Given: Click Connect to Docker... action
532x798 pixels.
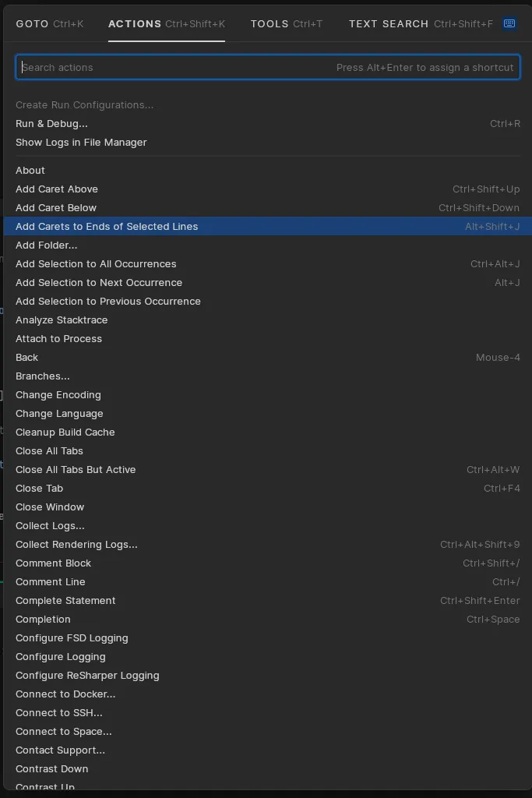Looking at the screenshot, I should pos(65,694).
